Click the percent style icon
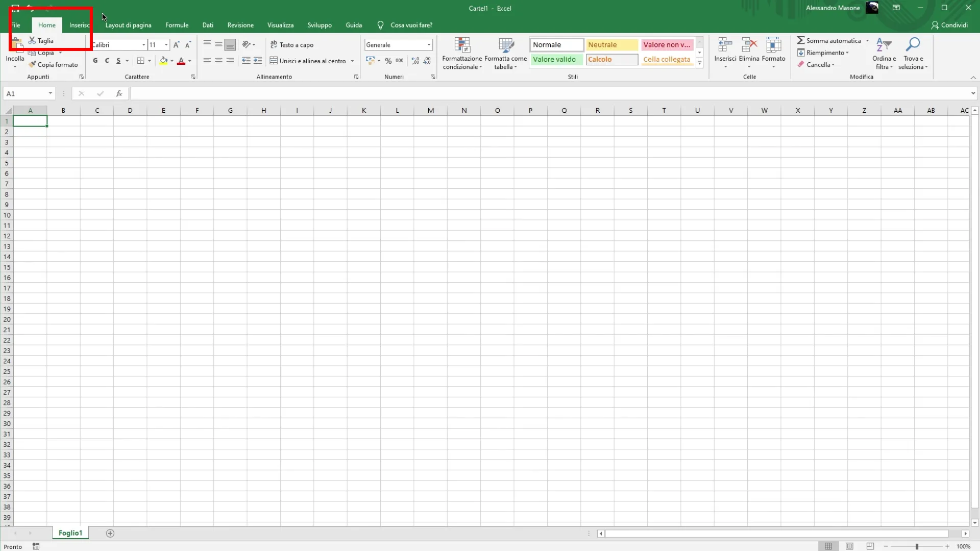980x551 pixels. (388, 61)
